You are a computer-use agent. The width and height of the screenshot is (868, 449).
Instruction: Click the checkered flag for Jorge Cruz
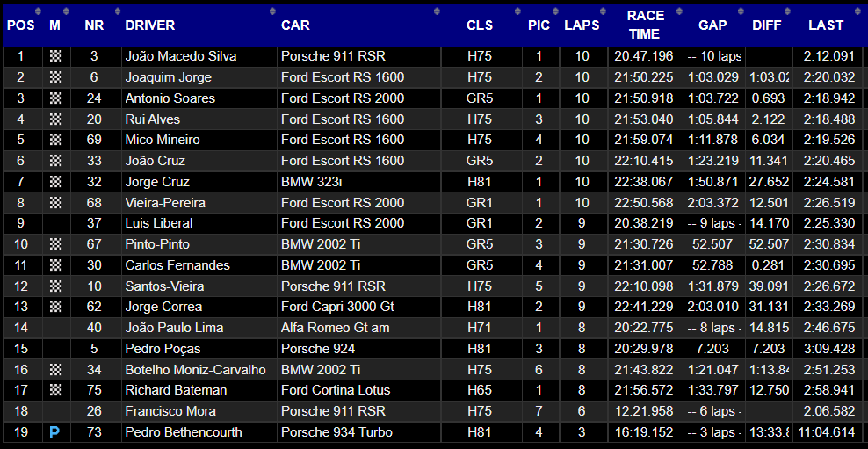[x=55, y=182]
